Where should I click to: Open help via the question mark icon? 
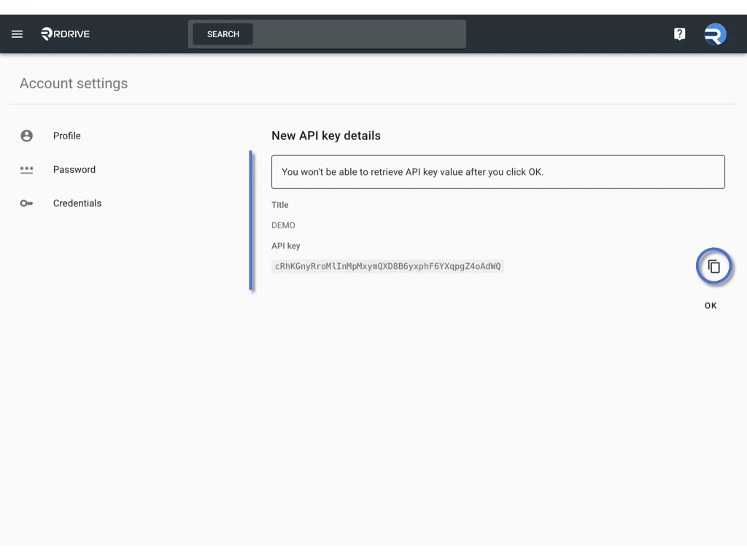coord(678,34)
